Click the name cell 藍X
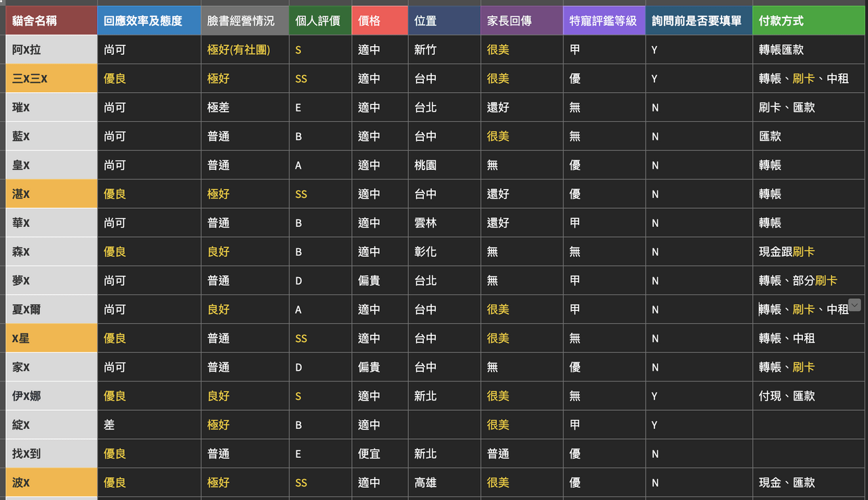This screenshot has height=500, width=868. click(x=52, y=136)
